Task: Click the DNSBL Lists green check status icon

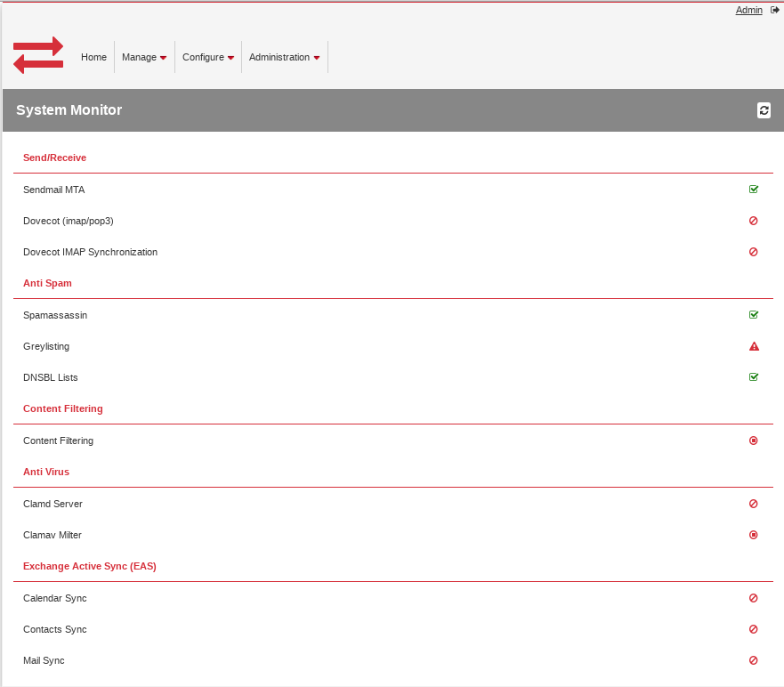Action: 754,377
